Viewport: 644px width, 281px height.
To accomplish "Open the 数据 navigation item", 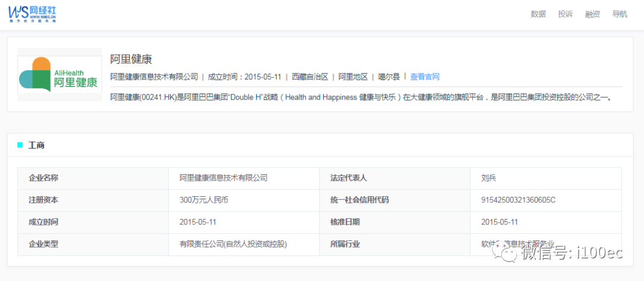I will [x=538, y=14].
